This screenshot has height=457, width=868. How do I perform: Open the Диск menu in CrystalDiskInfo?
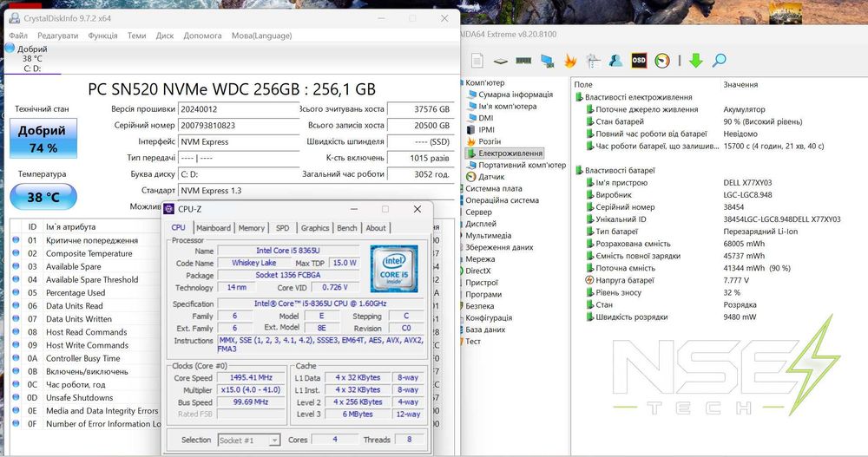tap(165, 36)
